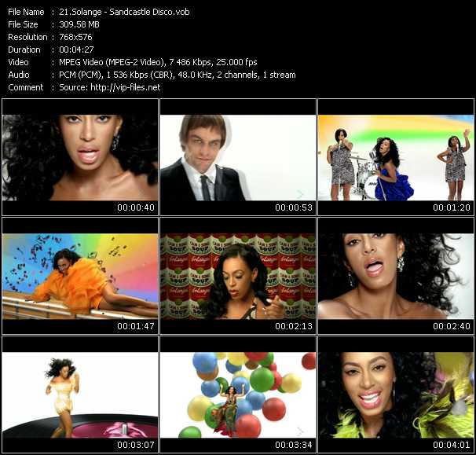476x455 pixels.
Task: Click the thumbnail at timestamp 00:02:40
Action: coord(396,276)
